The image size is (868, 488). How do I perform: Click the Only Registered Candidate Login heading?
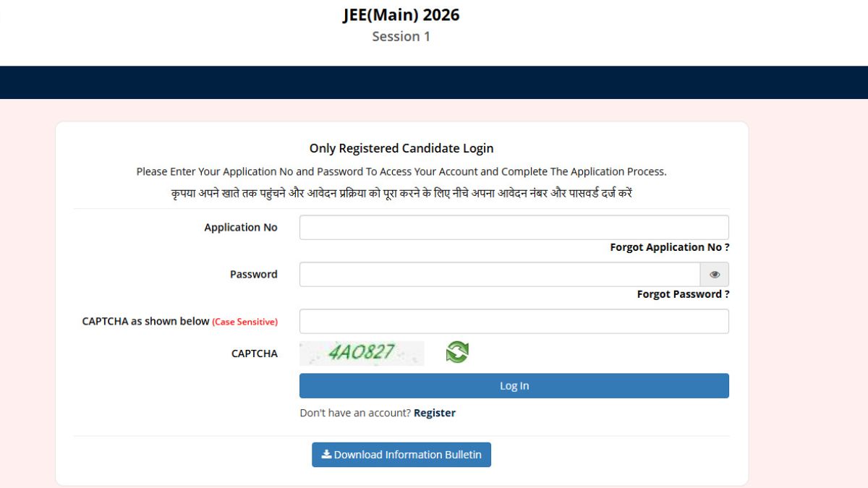401,147
